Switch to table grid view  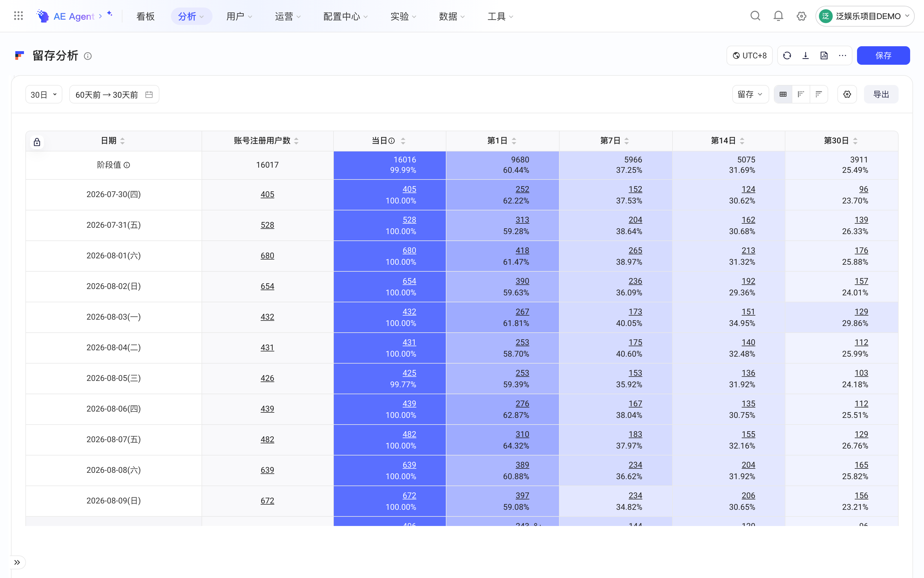(783, 95)
